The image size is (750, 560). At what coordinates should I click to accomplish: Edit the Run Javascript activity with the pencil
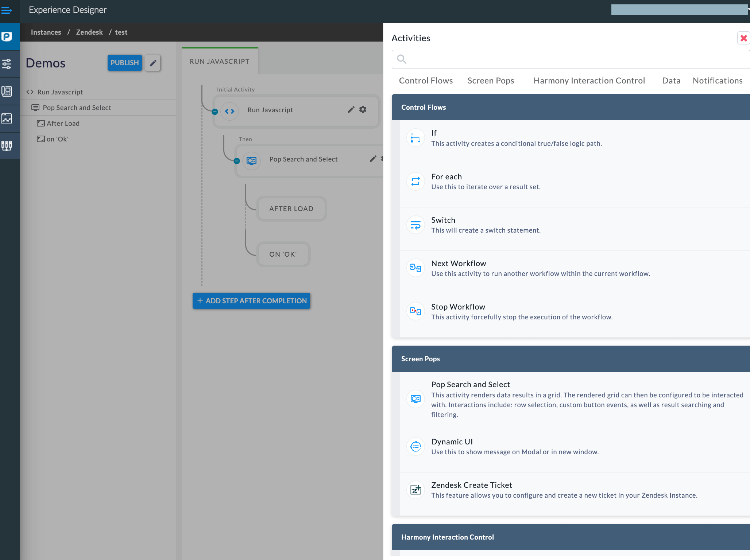351,109
